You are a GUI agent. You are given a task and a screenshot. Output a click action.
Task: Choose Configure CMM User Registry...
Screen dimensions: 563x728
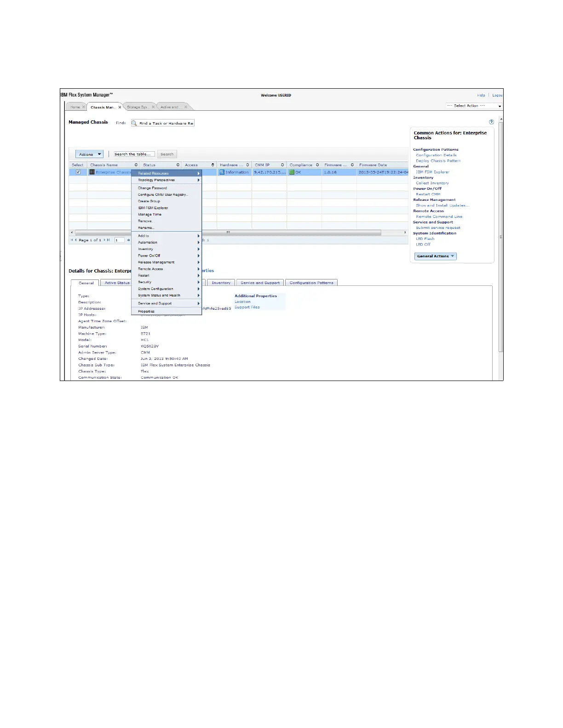click(x=167, y=195)
